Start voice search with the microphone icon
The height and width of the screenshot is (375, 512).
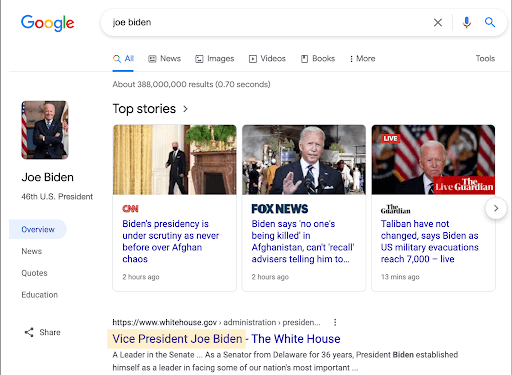point(467,22)
